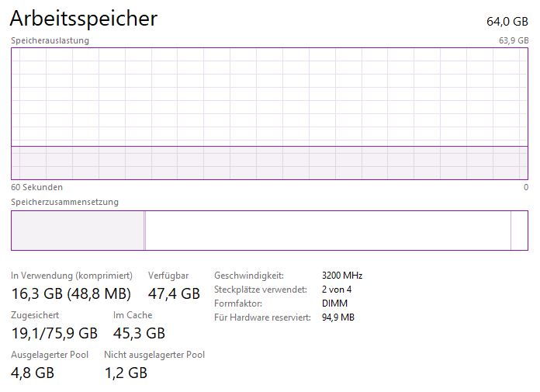
Task: Select the 64,0 GB total memory label
Action: click(505, 22)
